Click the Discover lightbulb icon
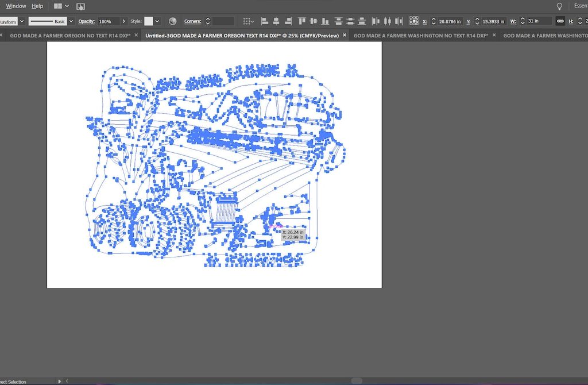The height and width of the screenshot is (385, 588). [560, 6]
